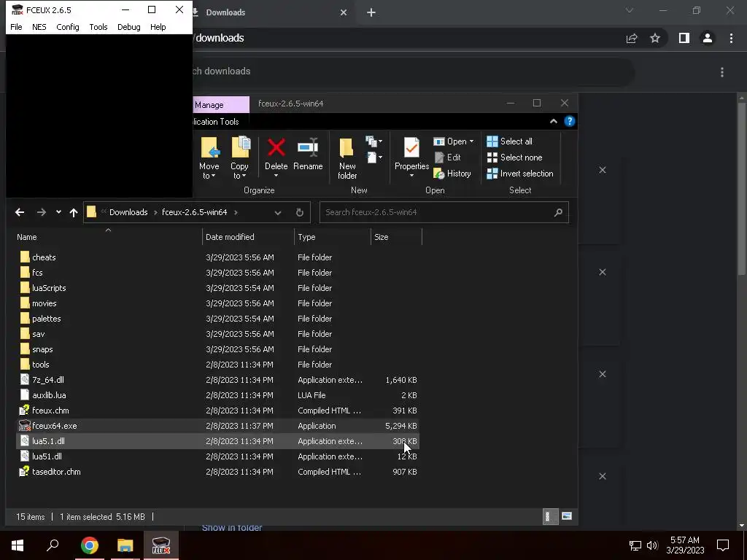The width and height of the screenshot is (747, 560).
Task: Open the NES menu in FCEUX
Action: [39, 27]
